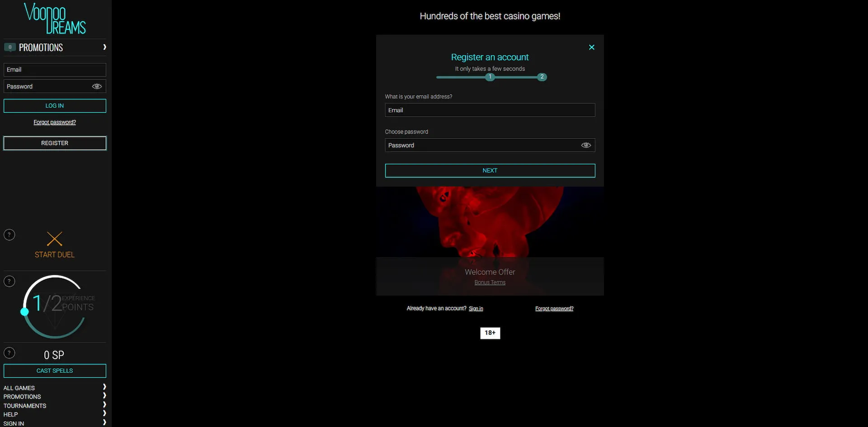Open the Bonus Terms link
The height and width of the screenshot is (427, 868).
pyautogui.click(x=490, y=282)
